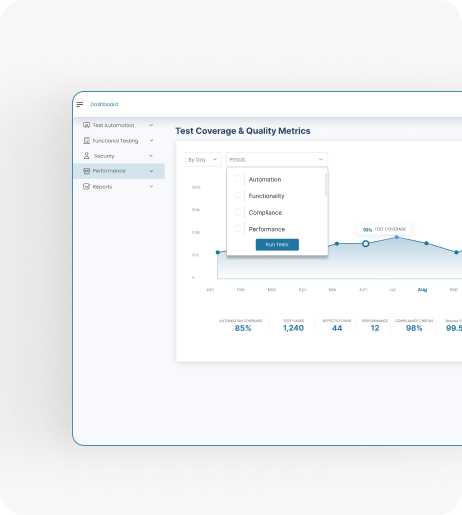Click the Functionality option label
Viewport: 462px width, 515px height.
[x=266, y=196]
